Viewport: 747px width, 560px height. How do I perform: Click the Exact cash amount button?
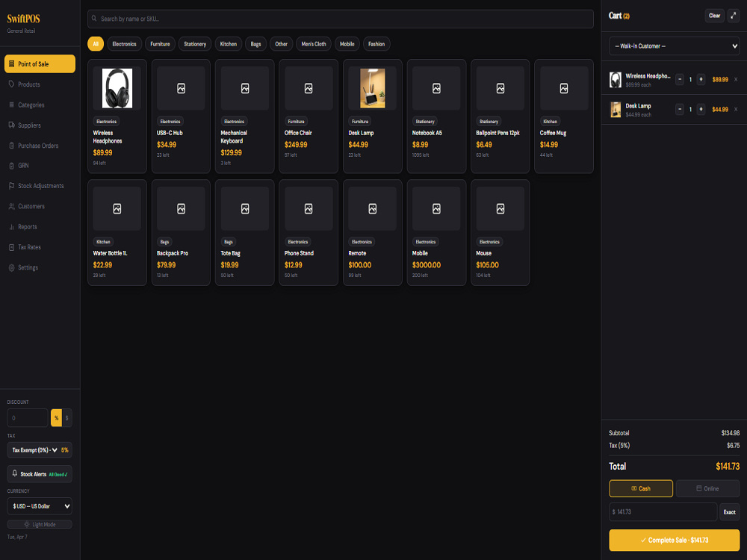click(729, 512)
